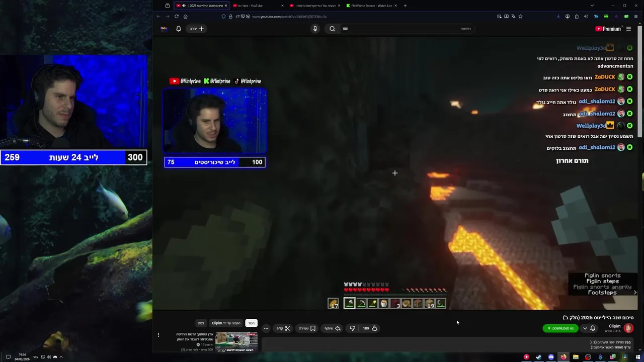Open Clipim channel avatar
The width and height of the screenshot is (644, 362).
point(628,328)
